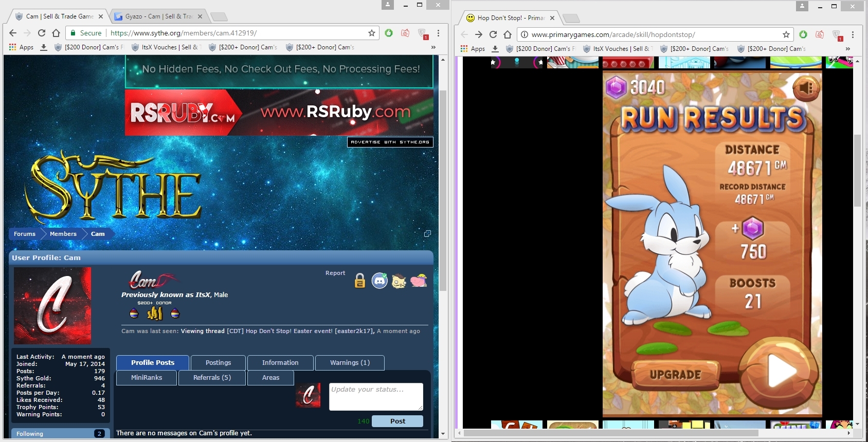Open the Areas tab
Image resolution: width=868 pixels, height=442 pixels.
click(270, 377)
